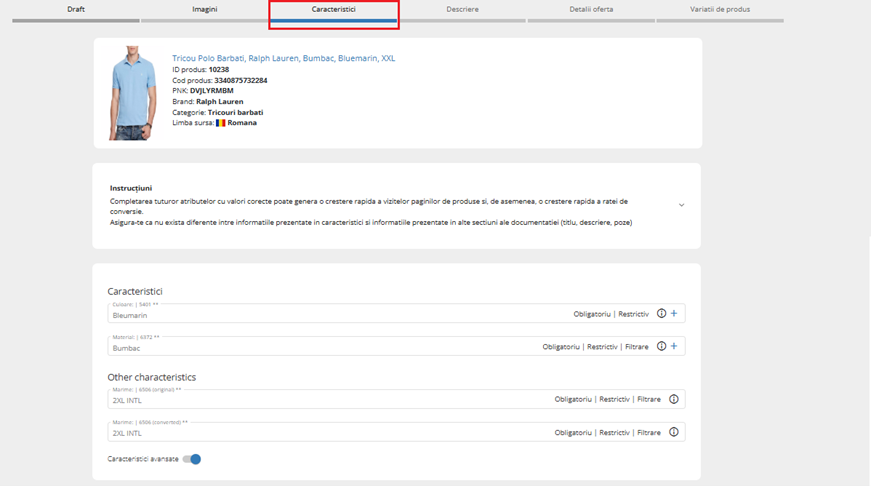The height and width of the screenshot is (486, 871).
Task: Switch to the Descriere tab
Action: (462, 10)
